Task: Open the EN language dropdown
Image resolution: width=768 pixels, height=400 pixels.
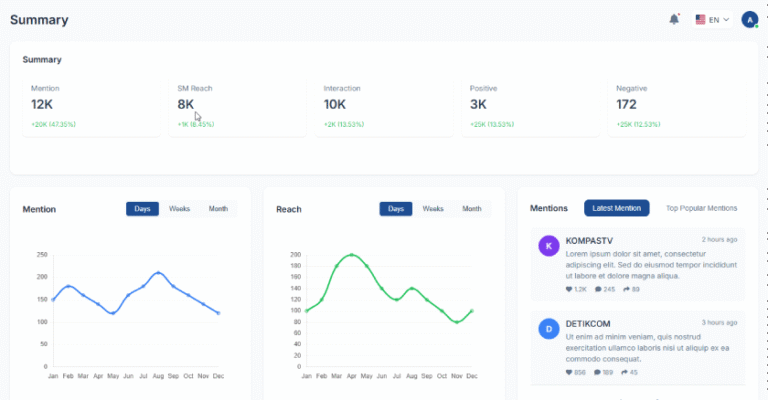Action: click(713, 19)
